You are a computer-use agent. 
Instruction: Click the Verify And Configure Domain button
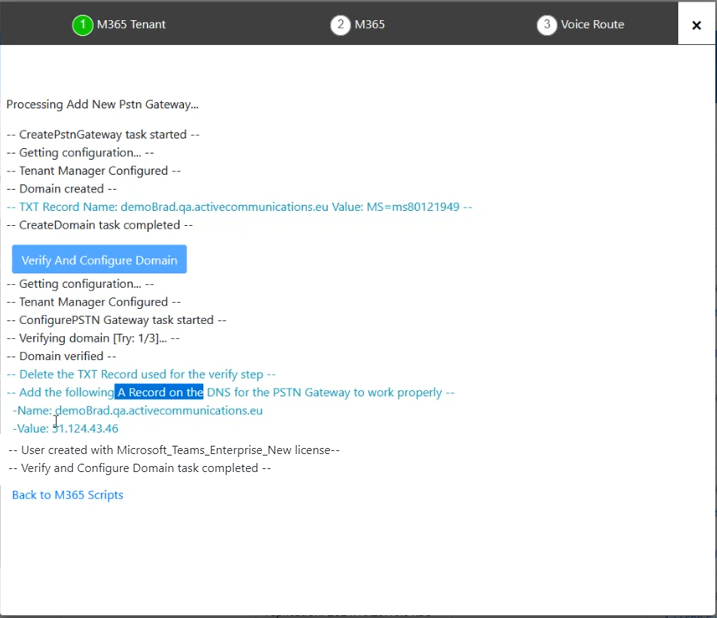coord(99,259)
